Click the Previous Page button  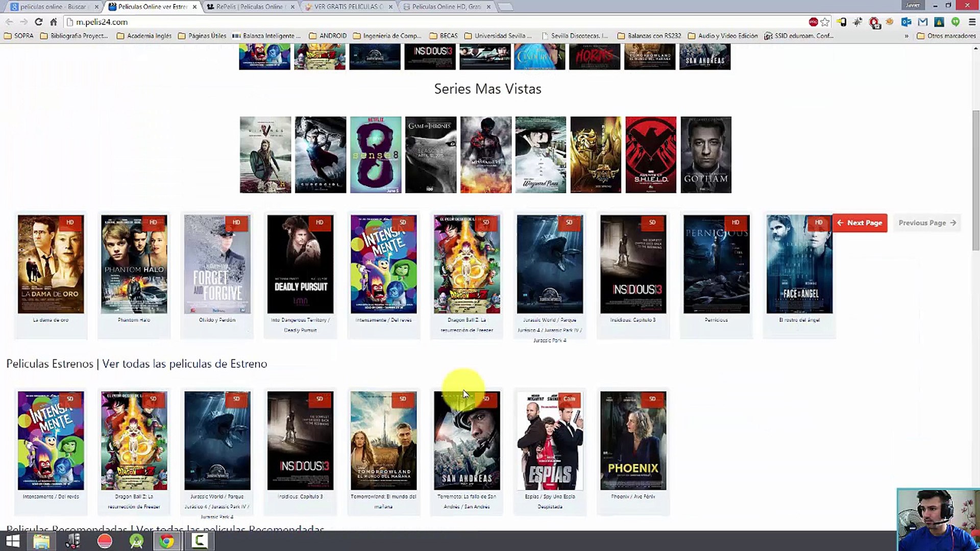click(927, 223)
